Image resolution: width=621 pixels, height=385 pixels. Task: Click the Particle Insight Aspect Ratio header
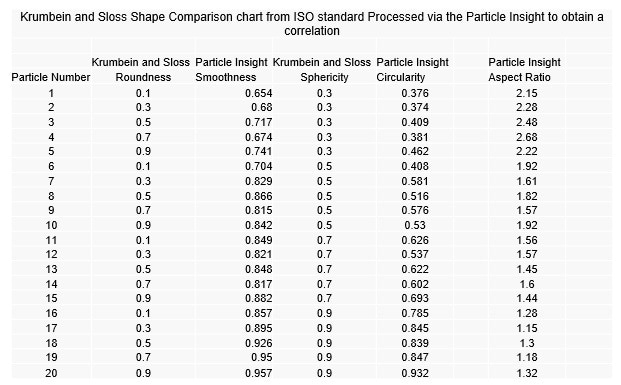524,70
